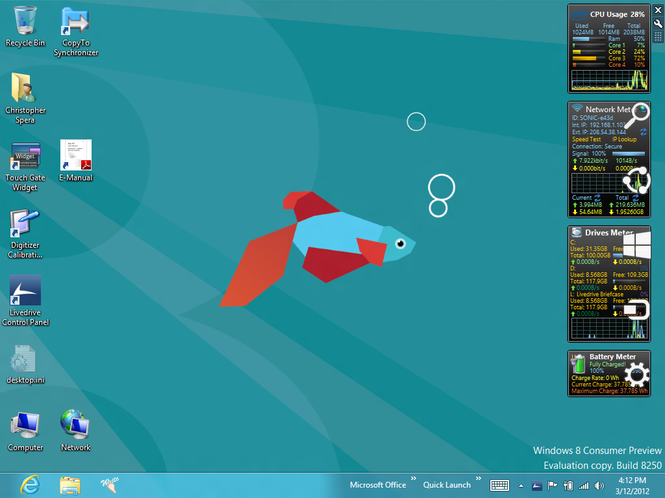Screen dimensions: 665x498
Task: Click the 'Core 1 7%' row
Action: (609, 45)
